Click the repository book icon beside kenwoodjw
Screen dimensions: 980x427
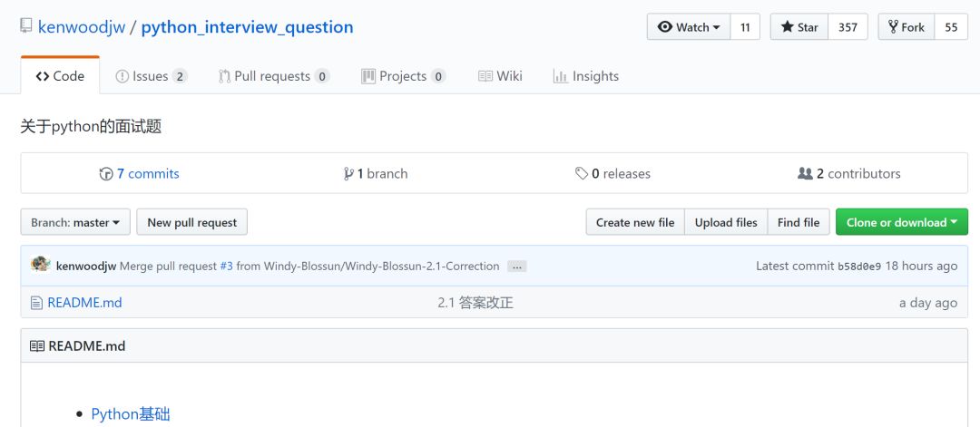click(25, 26)
